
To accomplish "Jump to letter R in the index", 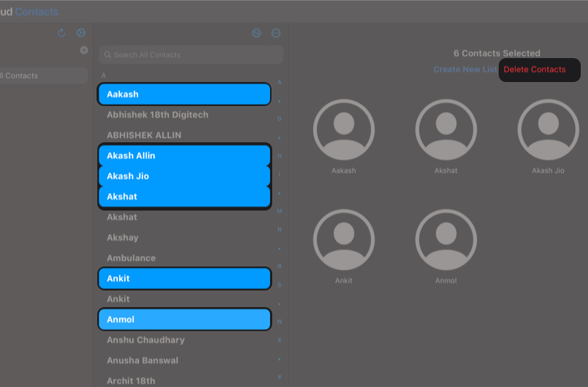I will [x=279, y=266].
